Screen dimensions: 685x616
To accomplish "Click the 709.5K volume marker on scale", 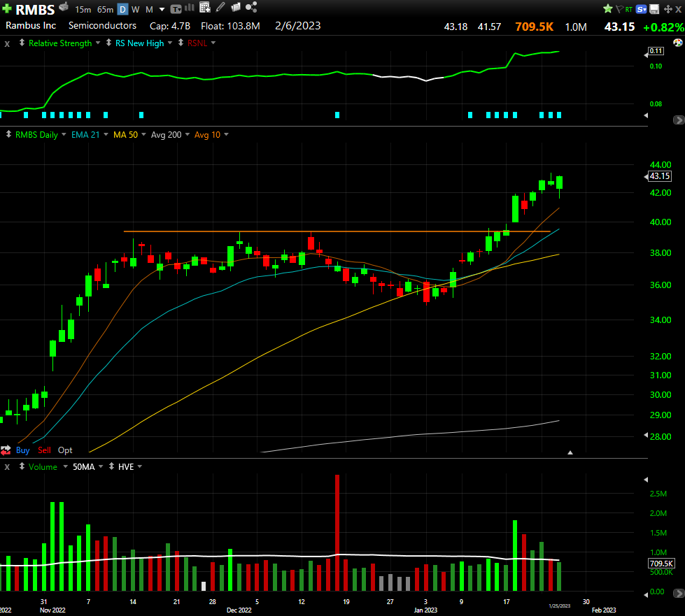I will click(661, 563).
